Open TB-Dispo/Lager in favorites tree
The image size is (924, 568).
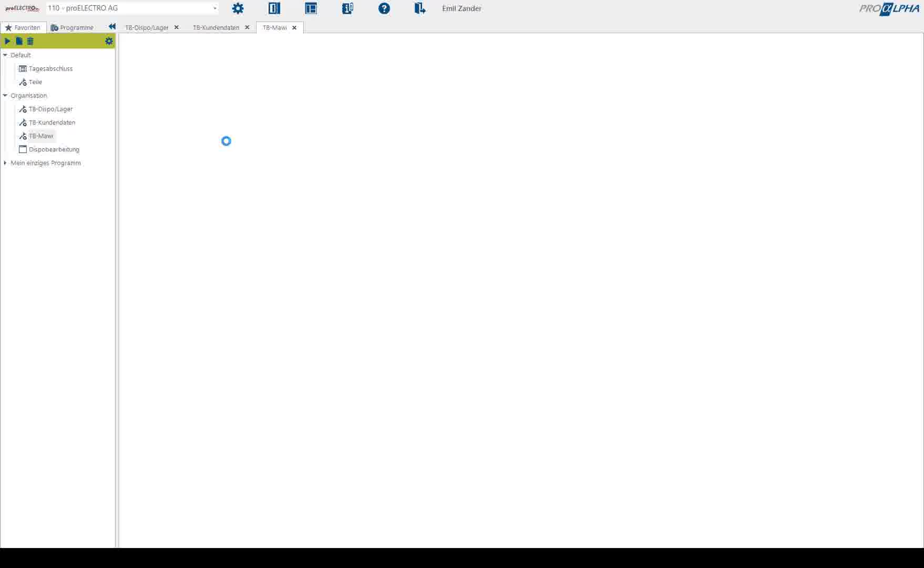click(50, 109)
